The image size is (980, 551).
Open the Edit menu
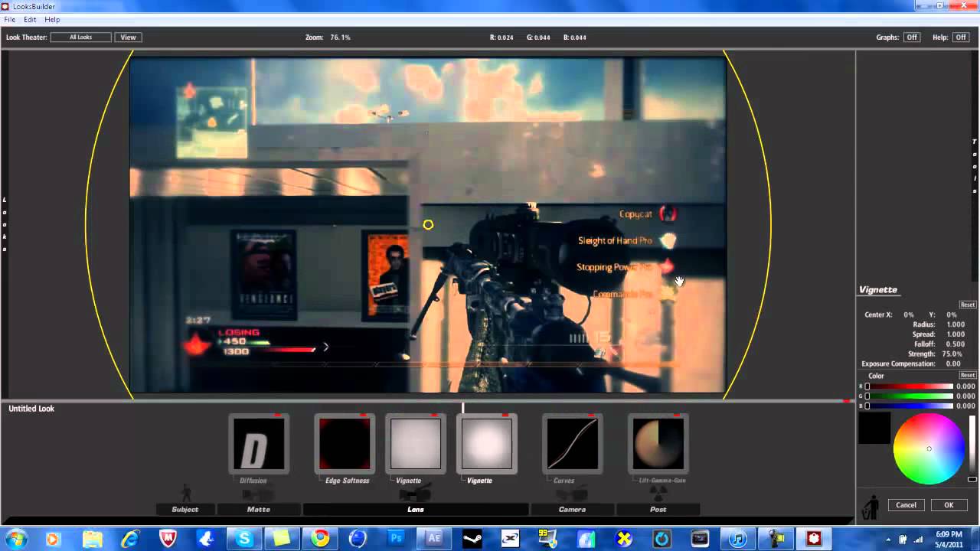point(30,19)
